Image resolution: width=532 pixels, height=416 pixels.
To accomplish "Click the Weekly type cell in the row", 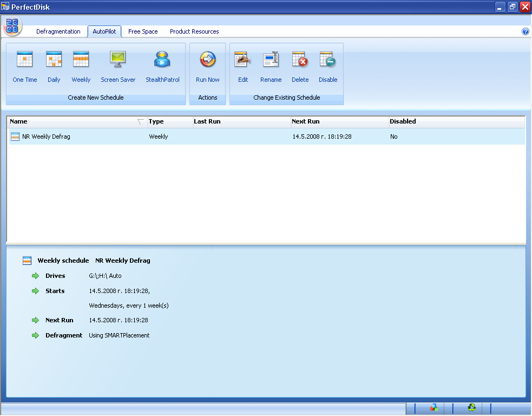I will pos(159,136).
